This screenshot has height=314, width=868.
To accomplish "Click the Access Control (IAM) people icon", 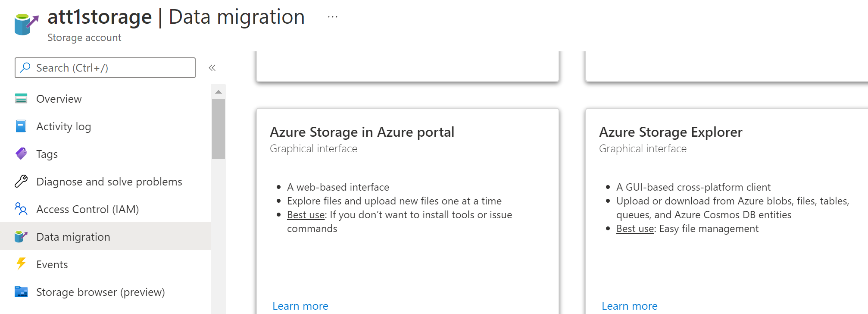I will tap(21, 209).
